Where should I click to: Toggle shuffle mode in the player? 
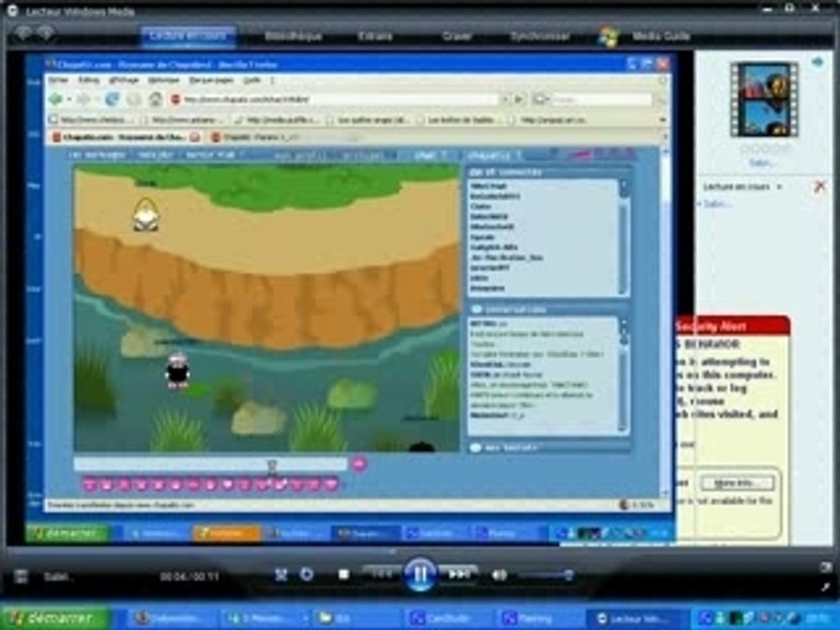point(281,575)
